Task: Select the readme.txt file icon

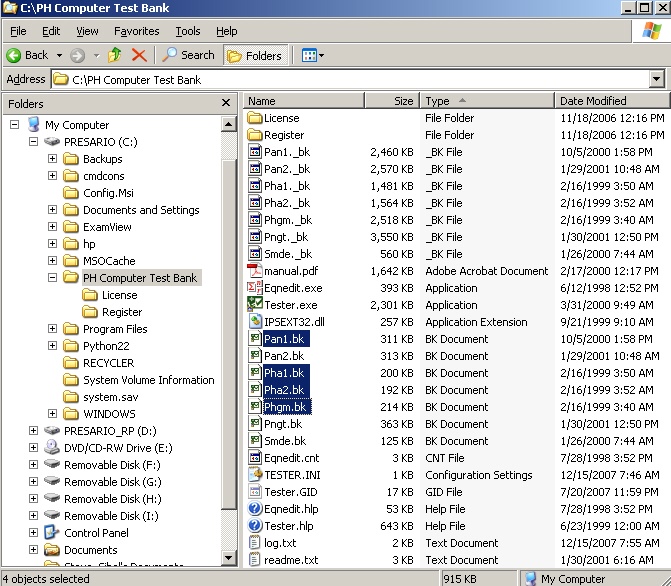Action: click(255, 559)
